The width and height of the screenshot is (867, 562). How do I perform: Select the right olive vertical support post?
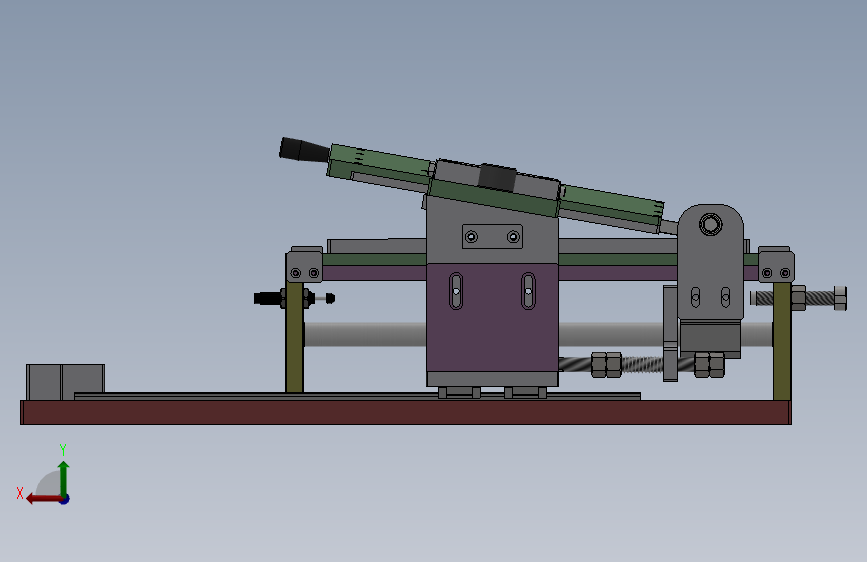click(x=782, y=341)
